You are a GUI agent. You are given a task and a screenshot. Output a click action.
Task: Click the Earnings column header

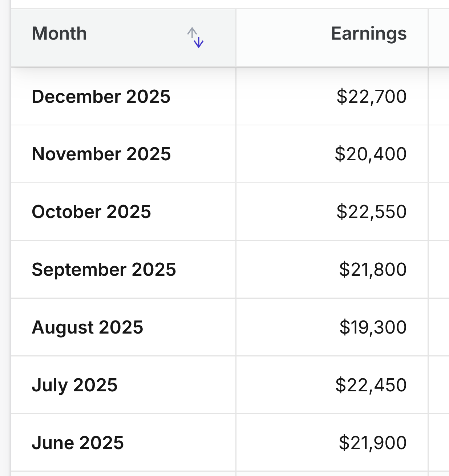[x=368, y=34]
